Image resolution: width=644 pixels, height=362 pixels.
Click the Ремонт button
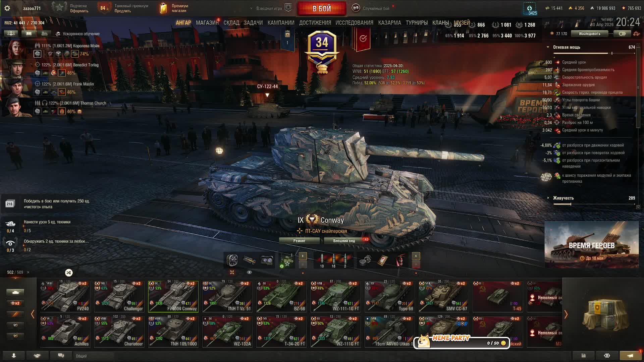tap(299, 241)
